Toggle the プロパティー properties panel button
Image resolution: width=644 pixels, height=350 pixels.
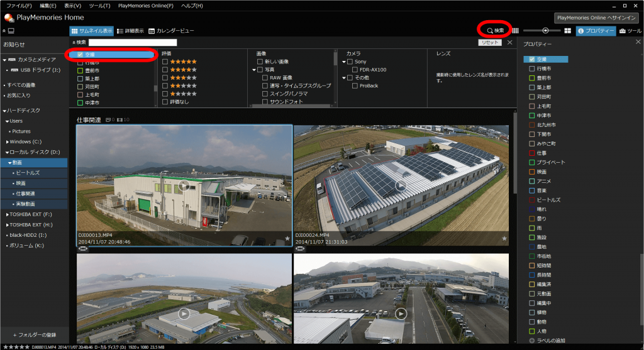(596, 31)
